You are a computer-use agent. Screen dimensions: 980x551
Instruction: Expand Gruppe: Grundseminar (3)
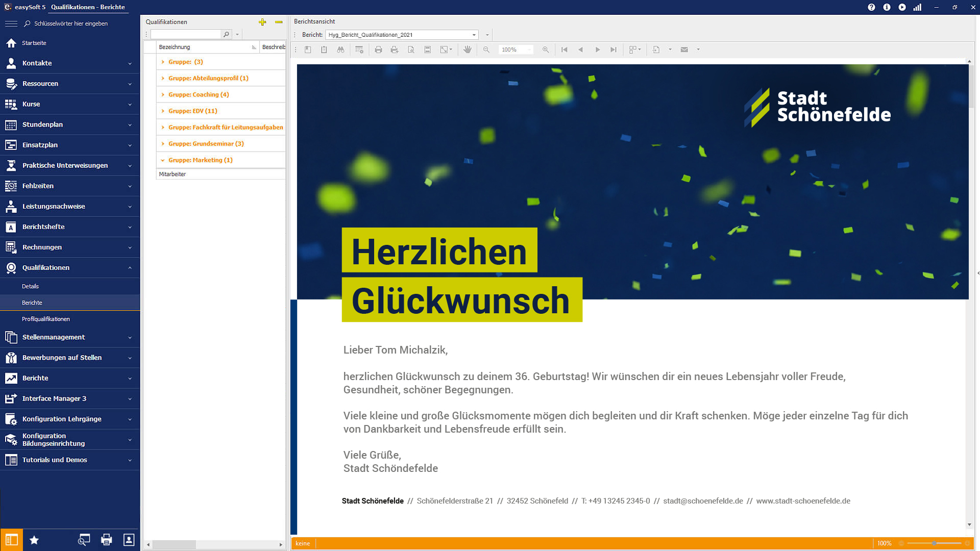pyautogui.click(x=163, y=143)
